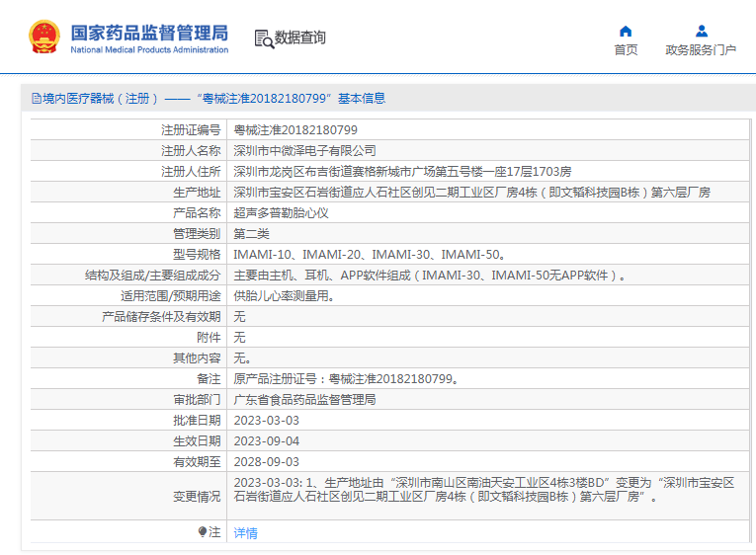Select registrant name 深圳市中微泽电子有限公司

pos(304,151)
